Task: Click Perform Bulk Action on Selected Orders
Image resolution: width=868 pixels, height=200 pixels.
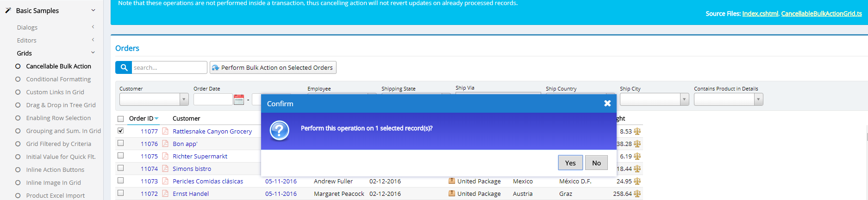Action: point(273,67)
